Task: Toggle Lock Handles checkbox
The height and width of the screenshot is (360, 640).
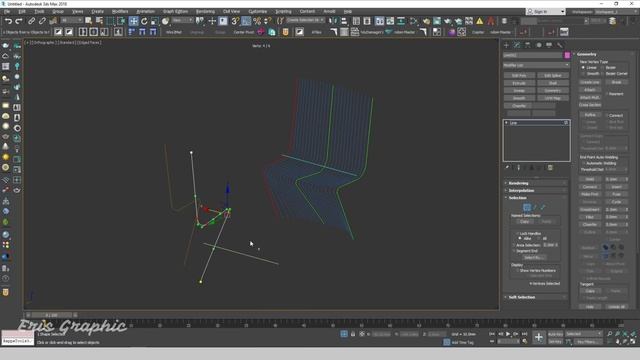Action: (518, 233)
